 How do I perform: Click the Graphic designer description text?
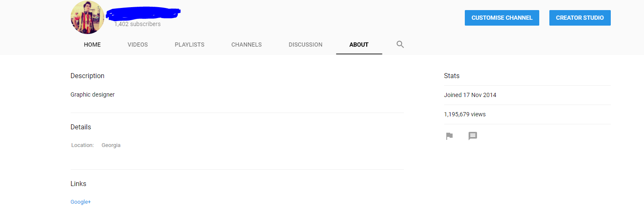point(93,95)
